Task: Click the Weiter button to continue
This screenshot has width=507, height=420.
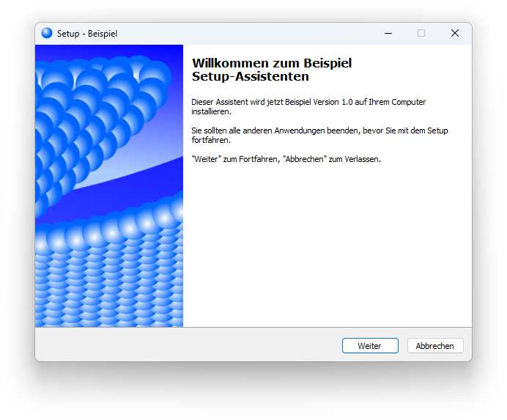Action: [x=370, y=345]
